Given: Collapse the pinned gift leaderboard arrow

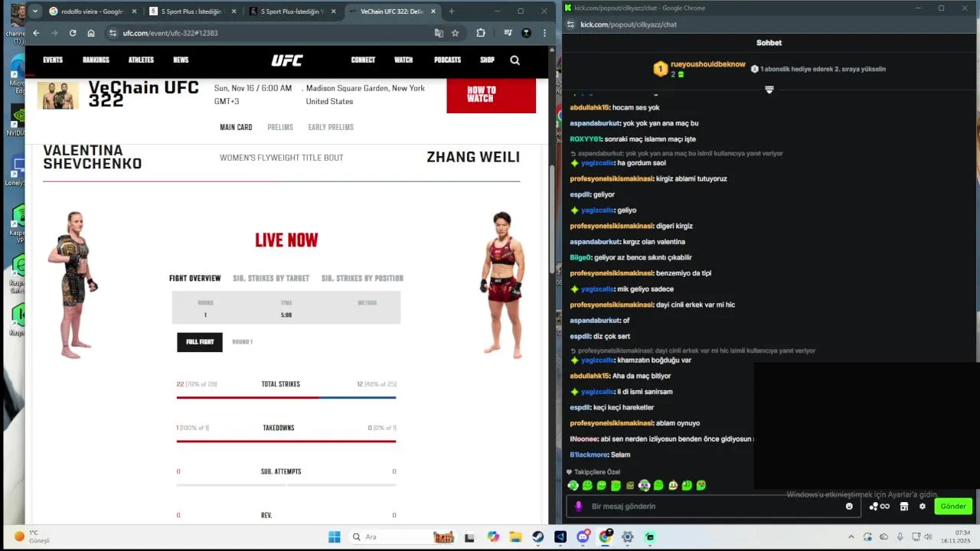Looking at the screenshot, I should click(769, 90).
